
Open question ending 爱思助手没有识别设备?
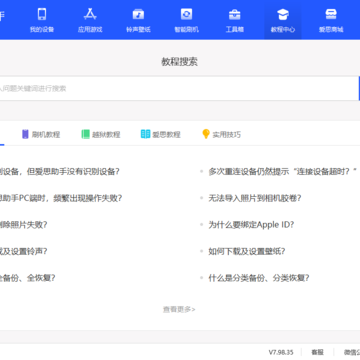[x=60, y=172]
